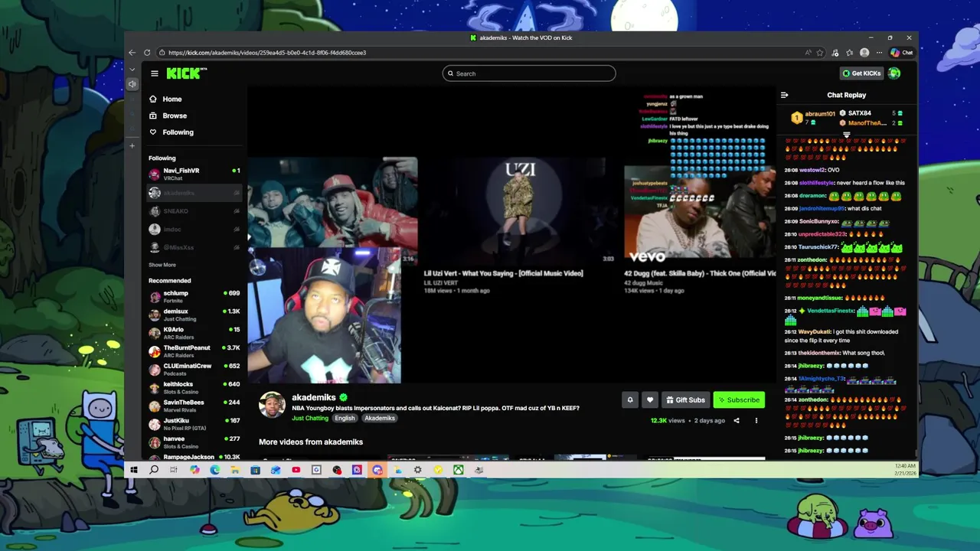Screen dimensions: 980x551
Task: Open keithlocks recommended channel
Action: (195, 387)
